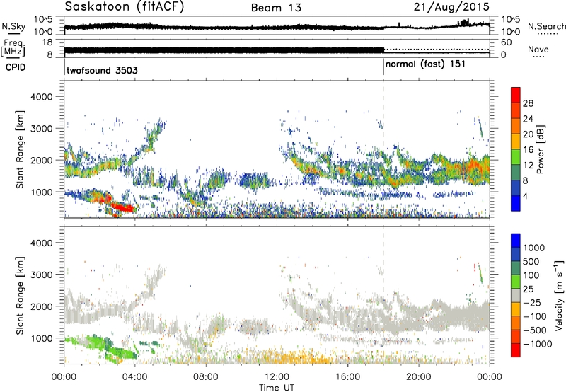Click the "Freq. [MHz]" axis label

tap(13, 48)
